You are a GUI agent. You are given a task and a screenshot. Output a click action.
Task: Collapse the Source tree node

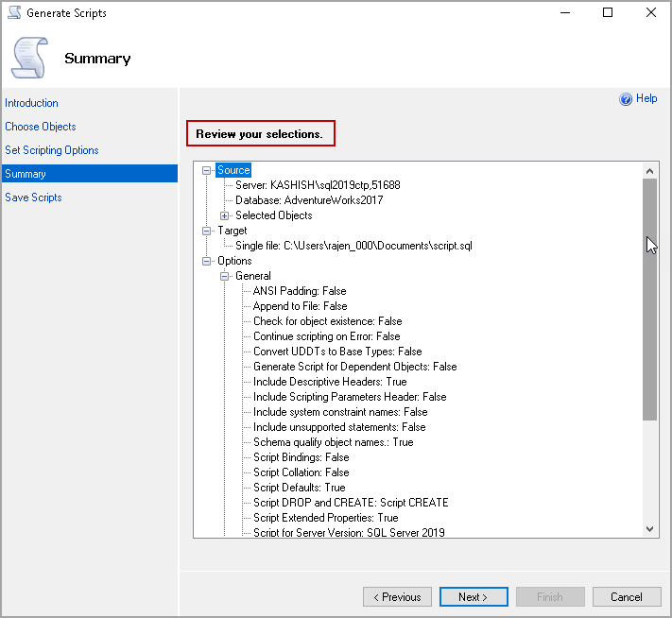click(x=208, y=170)
